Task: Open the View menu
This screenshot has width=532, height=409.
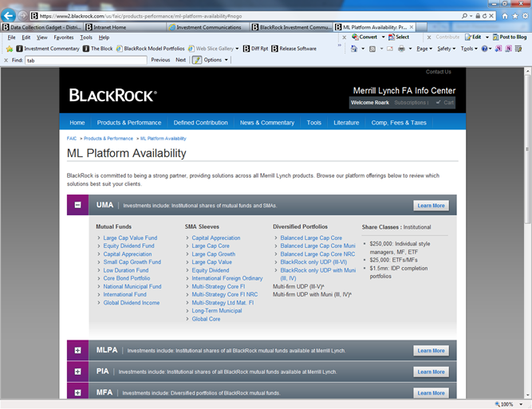Action: [42, 37]
